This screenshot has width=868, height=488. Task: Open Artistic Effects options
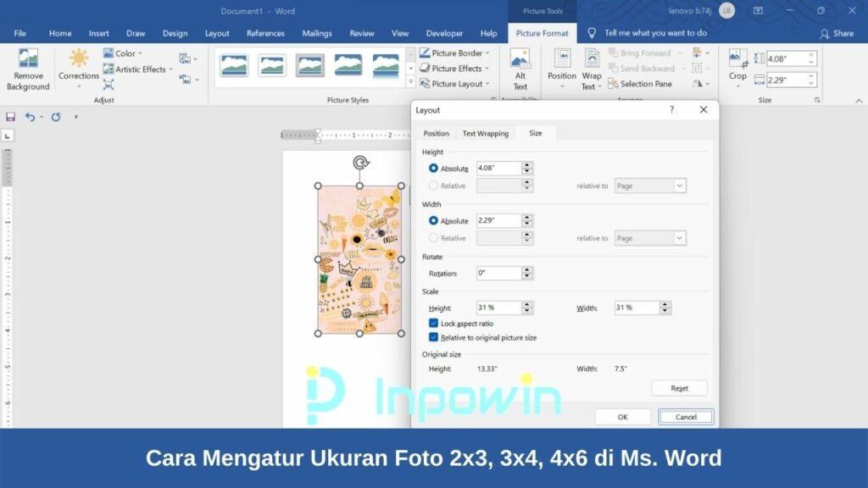pyautogui.click(x=138, y=69)
